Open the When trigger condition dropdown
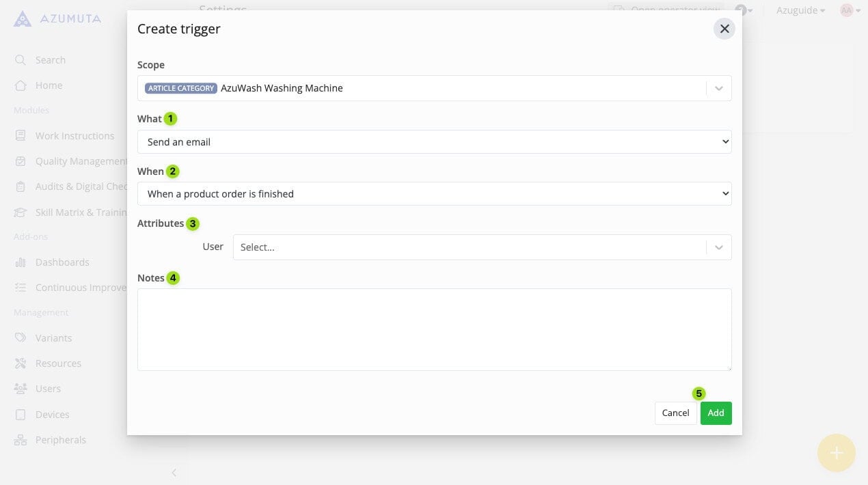 click(x=434, y=194)
